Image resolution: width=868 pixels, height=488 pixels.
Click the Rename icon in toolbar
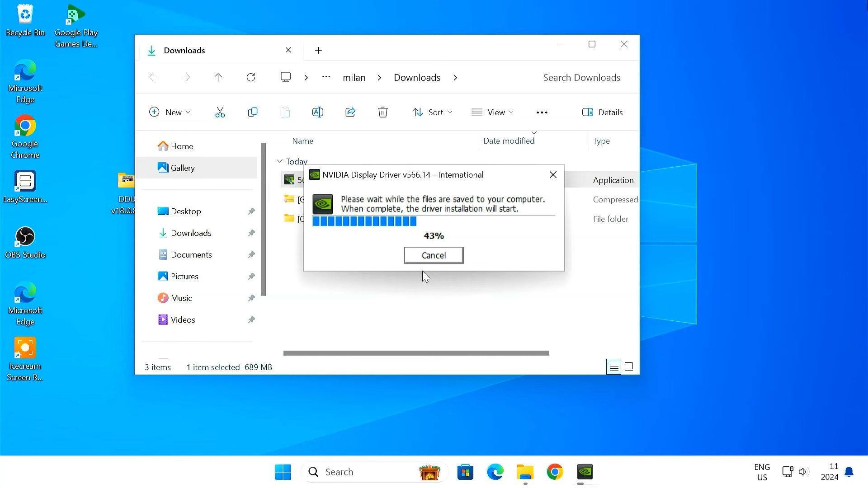(x=318, y=112)
